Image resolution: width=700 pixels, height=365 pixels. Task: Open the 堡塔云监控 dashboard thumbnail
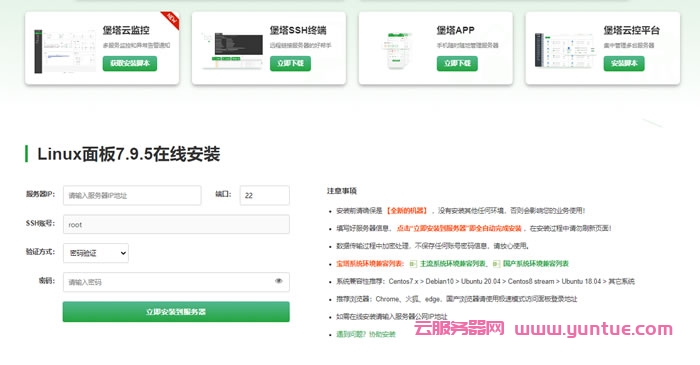pos(65,51)
